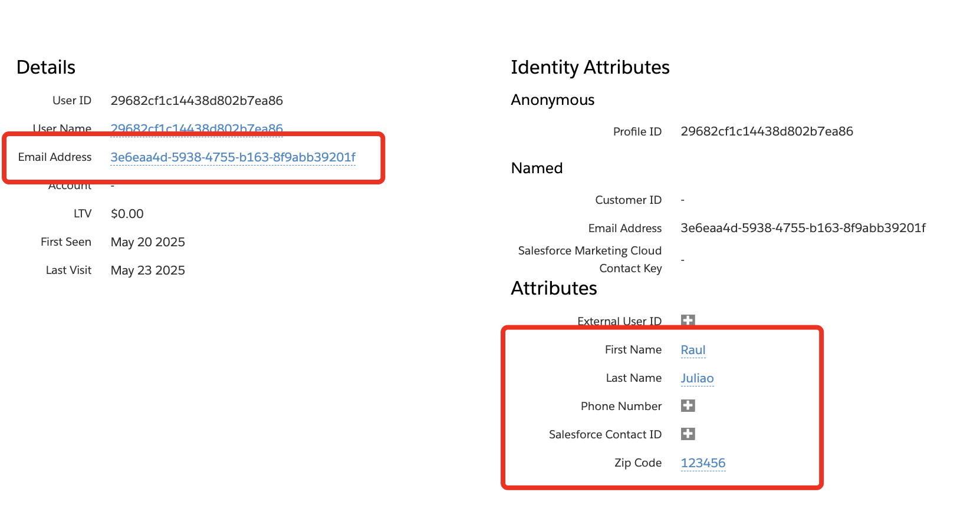Click the Details section heading
The height and width of the screenshot is (512, 980).
46,67
